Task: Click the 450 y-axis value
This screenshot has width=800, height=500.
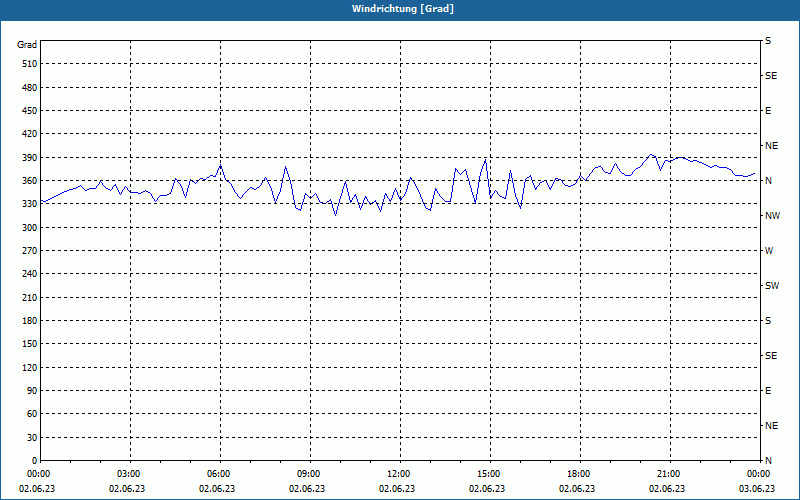Action: click(29, 111)
